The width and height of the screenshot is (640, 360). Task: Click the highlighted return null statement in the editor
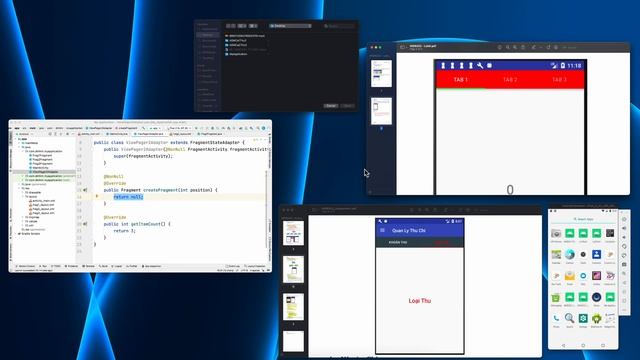[128, 197]
